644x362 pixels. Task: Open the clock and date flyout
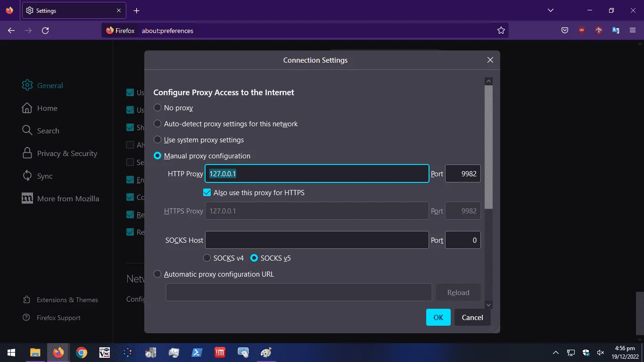click(x=625, y=353)
